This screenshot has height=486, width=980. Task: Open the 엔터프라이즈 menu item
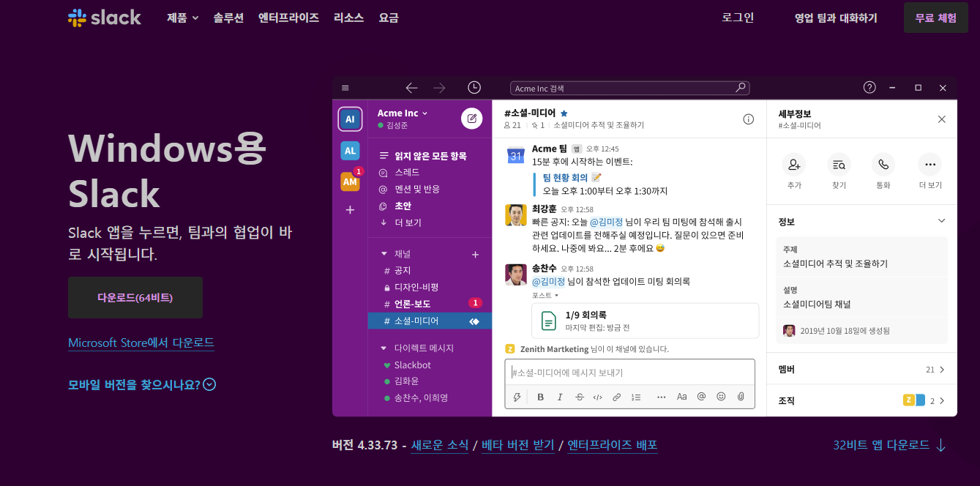coord(288,18)
